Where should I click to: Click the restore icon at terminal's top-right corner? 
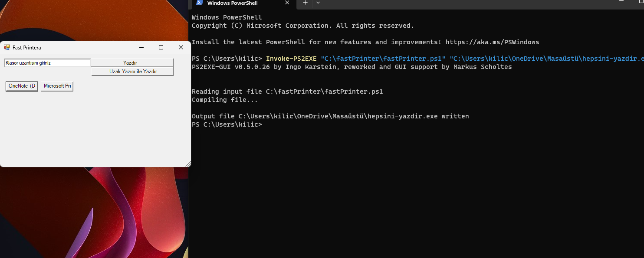point(642,2)
